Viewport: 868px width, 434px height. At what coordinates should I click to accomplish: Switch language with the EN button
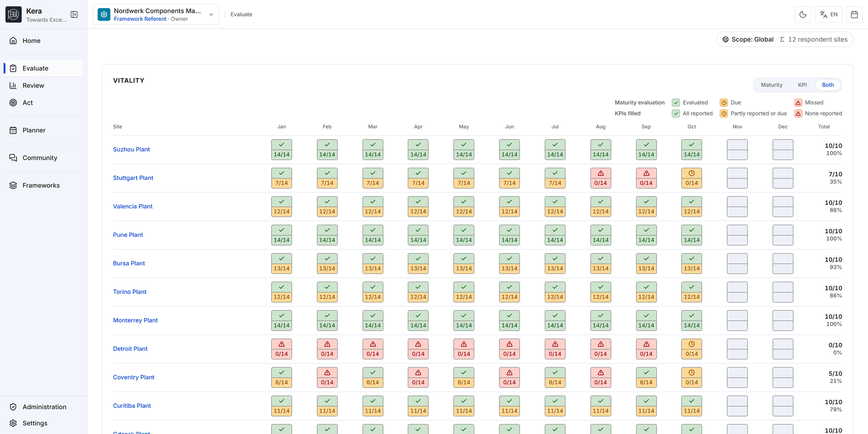(x=829, y=14)
